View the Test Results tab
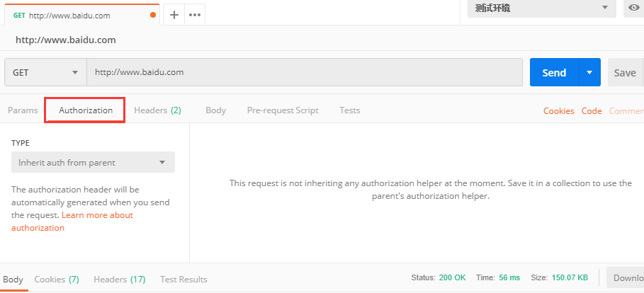 coord(183,279)
